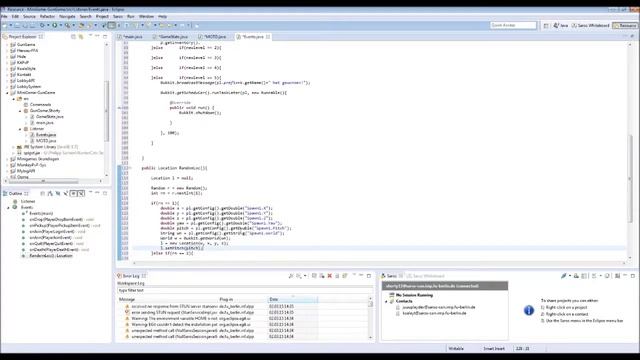Focus the Error Log filter text field
Screen dimensions: 640x360
click(x=245, y=290)
